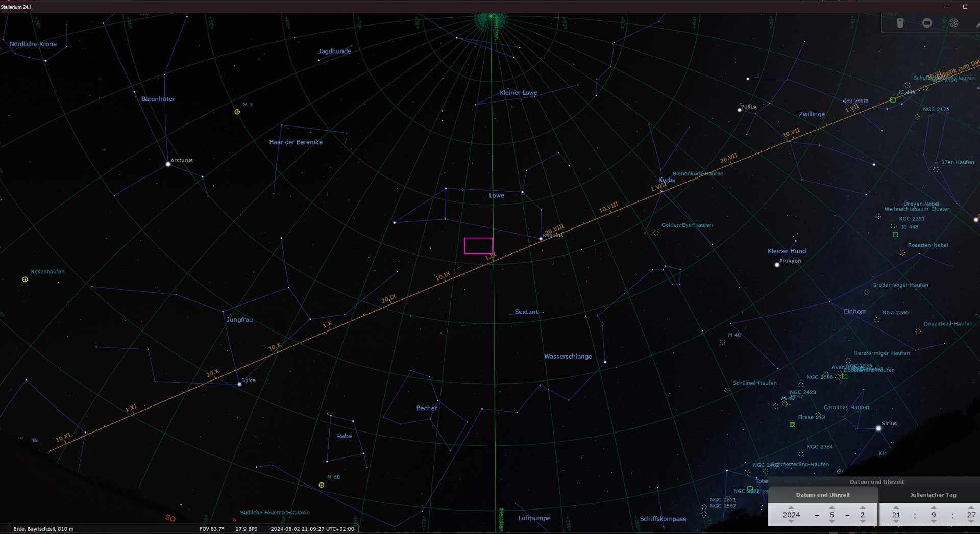Select the star Spica on the ecliptic
This screenshot has height=534, width=980.
[x=239, y=384]
